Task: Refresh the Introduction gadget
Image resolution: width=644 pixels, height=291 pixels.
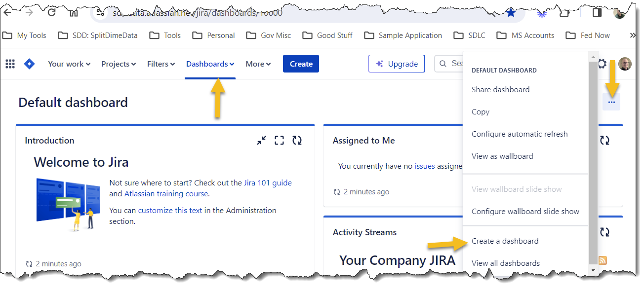Action: [297, 141]
